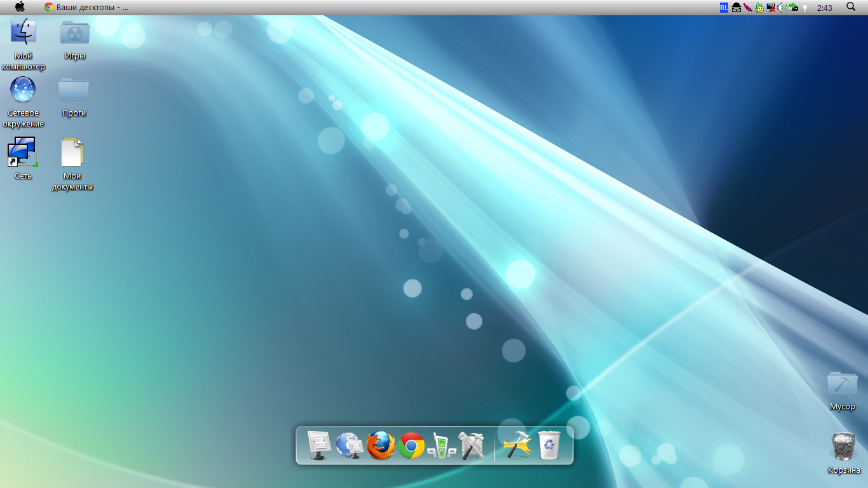The height and width of the screenshot is (488, 868).
Task: Click the RU language indicator
Action: (x=724, y=8)
